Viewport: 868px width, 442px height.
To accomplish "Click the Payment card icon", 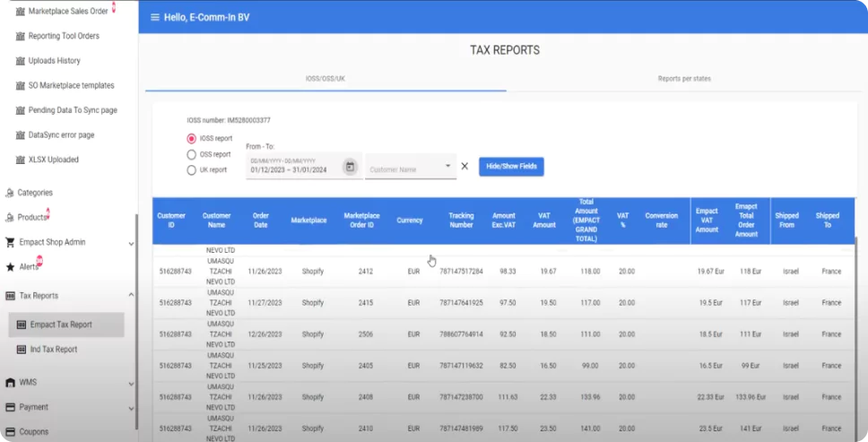I will (x=10, y=407).
